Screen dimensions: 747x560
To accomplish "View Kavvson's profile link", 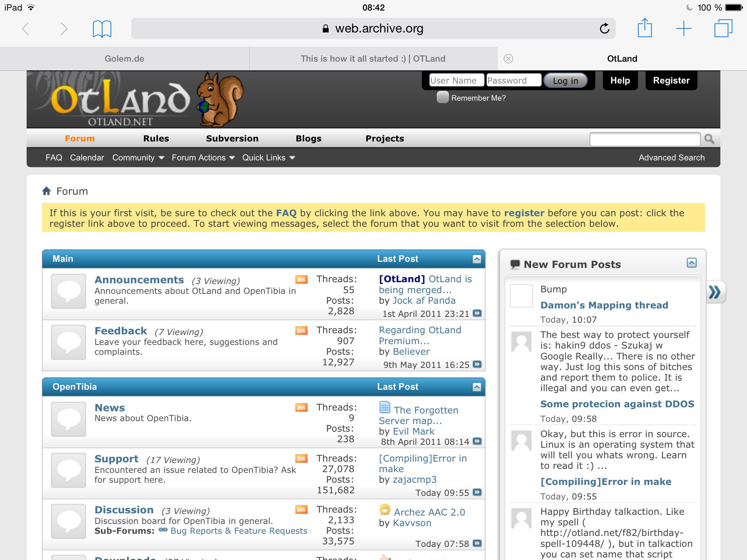I will click(412, 523).
